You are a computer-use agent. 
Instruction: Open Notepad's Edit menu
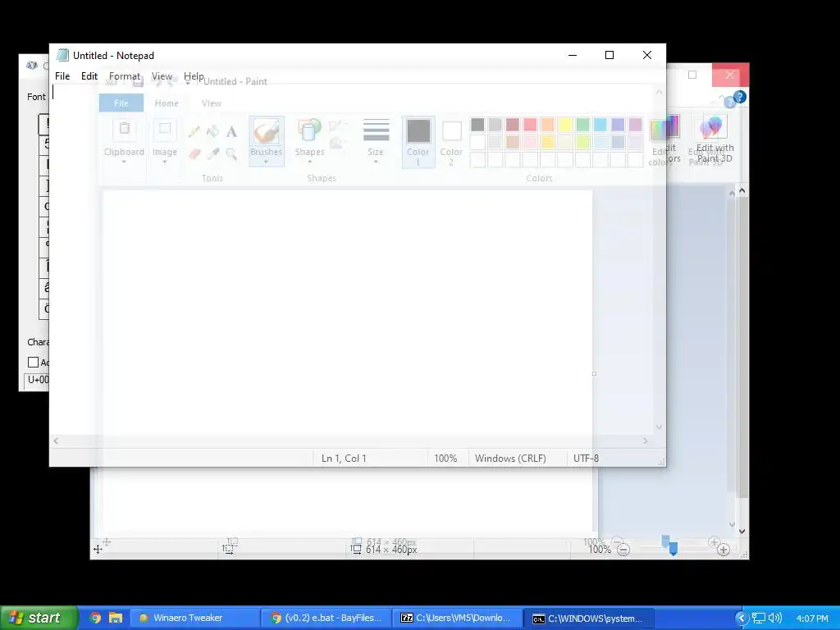(x=89, y=76)
